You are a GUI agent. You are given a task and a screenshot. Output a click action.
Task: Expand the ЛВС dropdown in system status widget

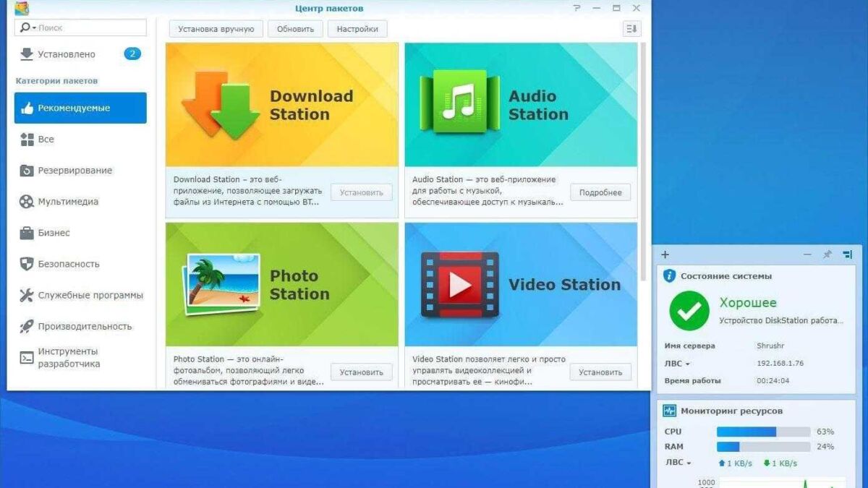tap(677, 364)
